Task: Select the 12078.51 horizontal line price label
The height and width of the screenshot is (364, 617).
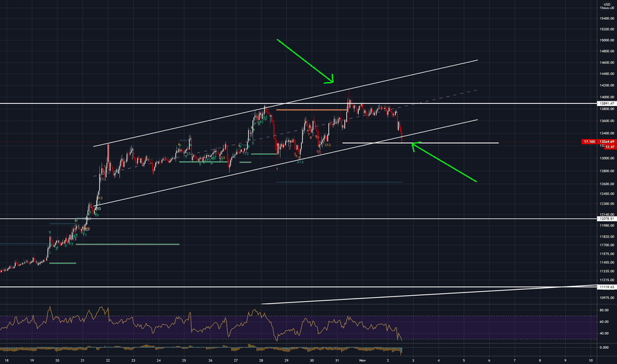Action: pyautogui.click(x=607, y=219)
